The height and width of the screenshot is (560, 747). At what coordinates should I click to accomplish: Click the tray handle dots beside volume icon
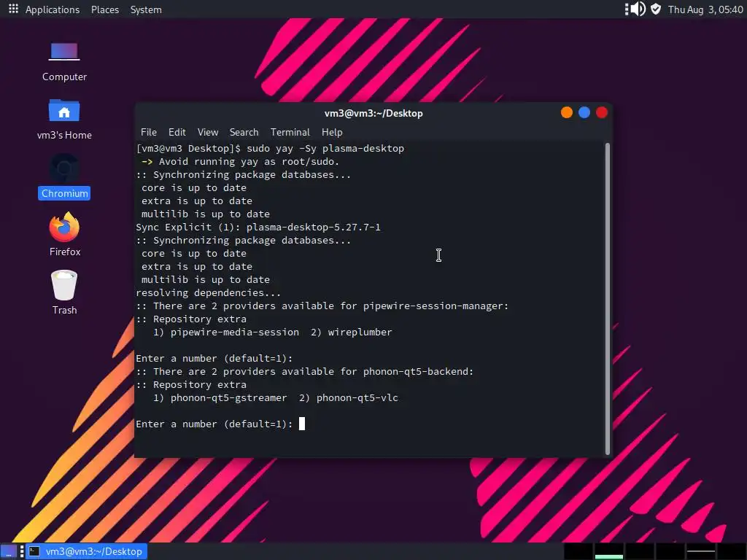627,9
